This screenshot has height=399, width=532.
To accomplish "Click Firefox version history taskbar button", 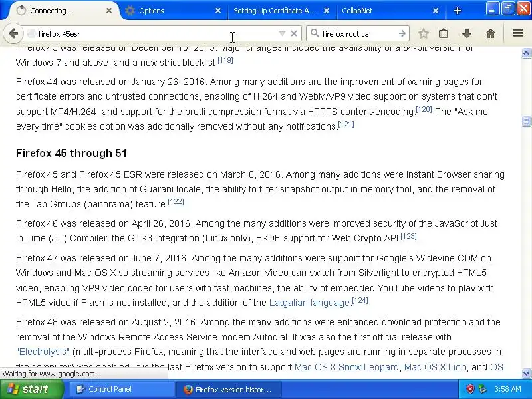I will [229, 389].
